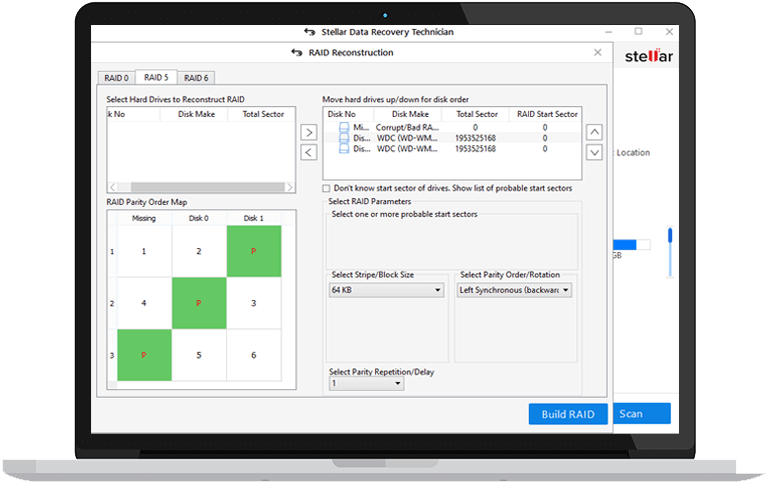Click the stellar logo
The width and height of the screenshot is (772, 488).
pyautogui.click(x=649, y=56)
